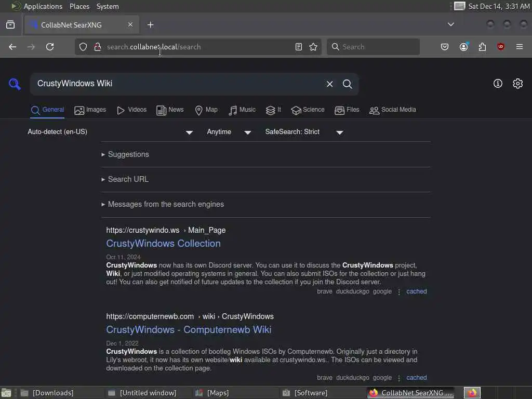Click the Firefox Search box
532x399 pixels.
click(373, 47)
